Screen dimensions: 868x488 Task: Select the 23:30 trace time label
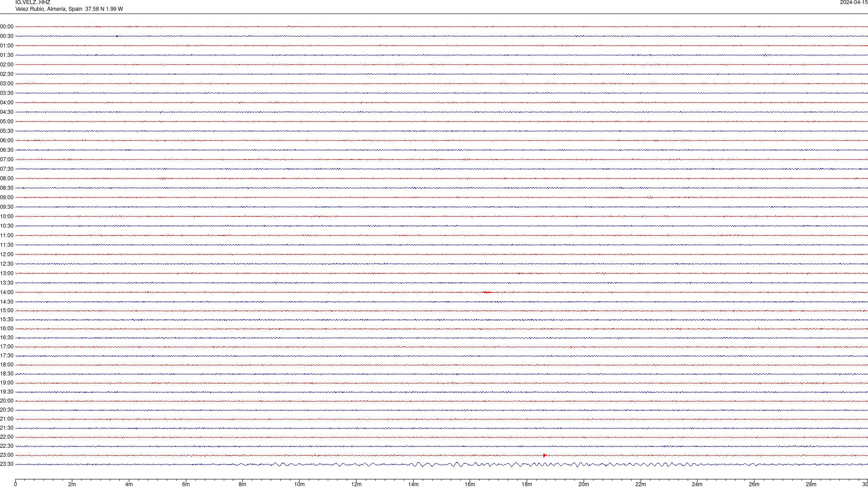click(x=7, y=464)
